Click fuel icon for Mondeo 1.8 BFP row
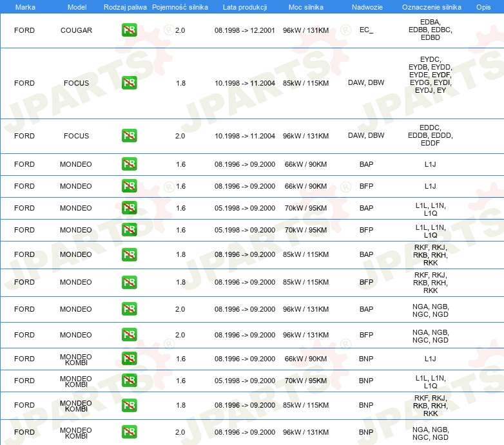This screenshot has width=504, height=445. pyautogui.click(x=129, y=282)
